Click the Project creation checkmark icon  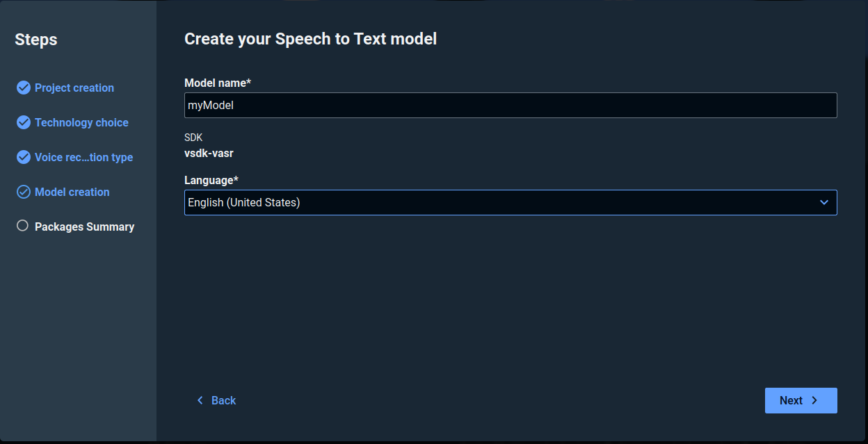pyautogui.click(x=24, y=88)
